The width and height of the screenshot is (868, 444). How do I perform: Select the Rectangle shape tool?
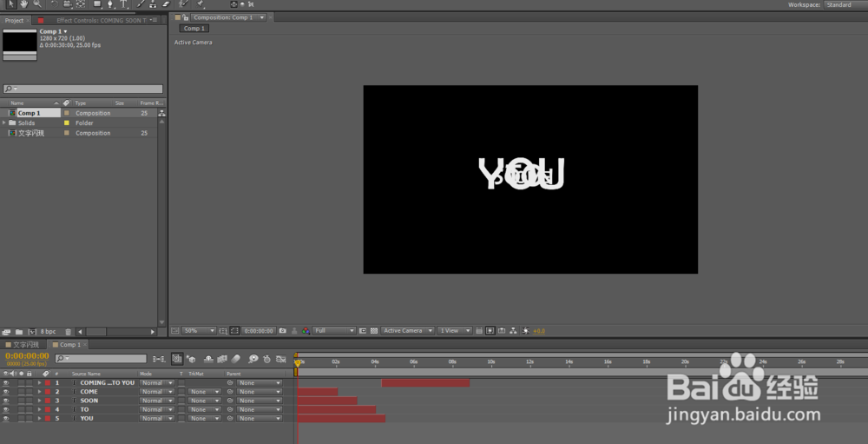click(x=97, y=3)
